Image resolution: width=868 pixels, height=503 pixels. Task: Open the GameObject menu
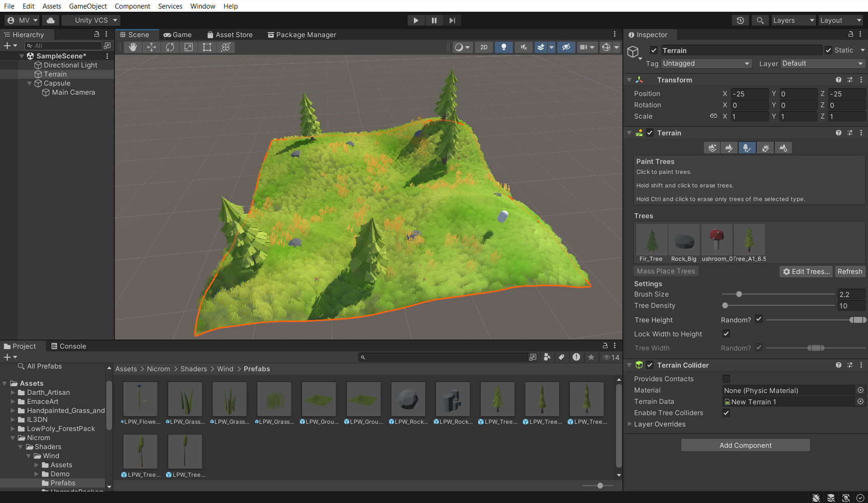click(88, 6)
